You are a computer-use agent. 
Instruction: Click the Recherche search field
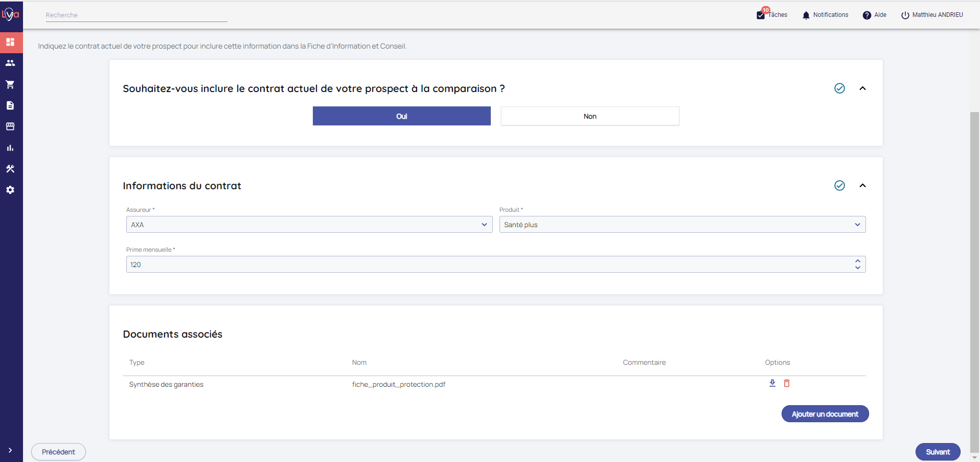pyautogui.click(x=136, y=15)
